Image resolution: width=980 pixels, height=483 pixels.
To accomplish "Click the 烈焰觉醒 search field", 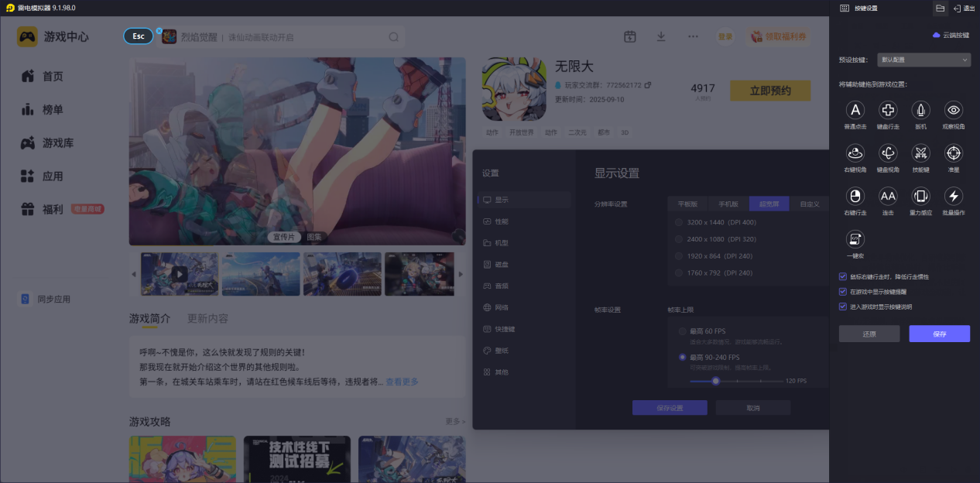I will (x=282, y=37).
